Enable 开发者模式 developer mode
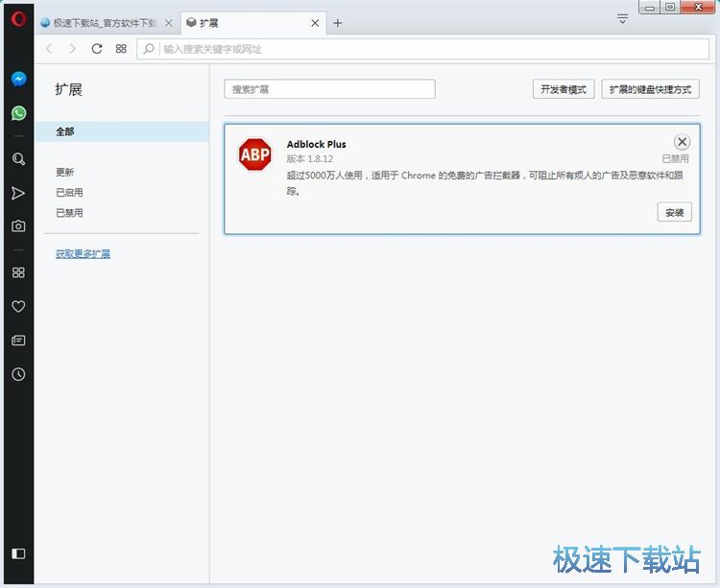 click(x=564, y=89)
